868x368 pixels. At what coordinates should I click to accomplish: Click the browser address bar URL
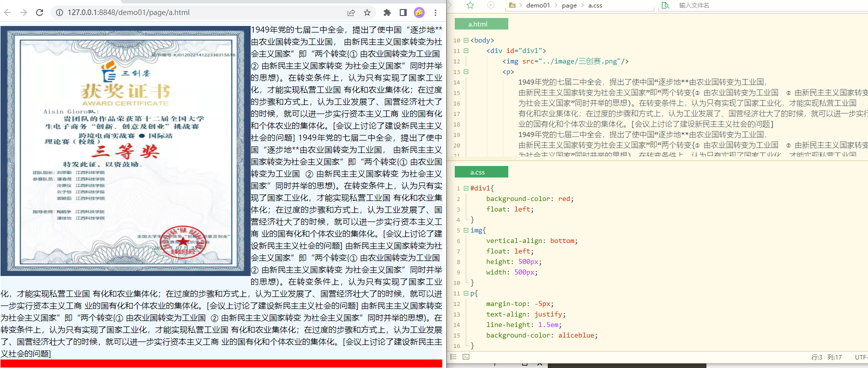129,12
